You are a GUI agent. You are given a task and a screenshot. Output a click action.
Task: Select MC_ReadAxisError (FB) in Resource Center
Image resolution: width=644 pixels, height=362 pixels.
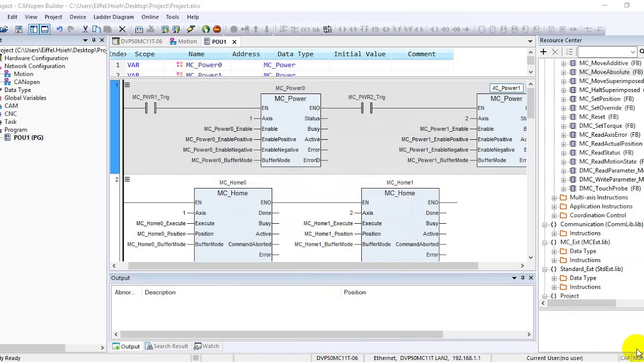click(609, 135)
